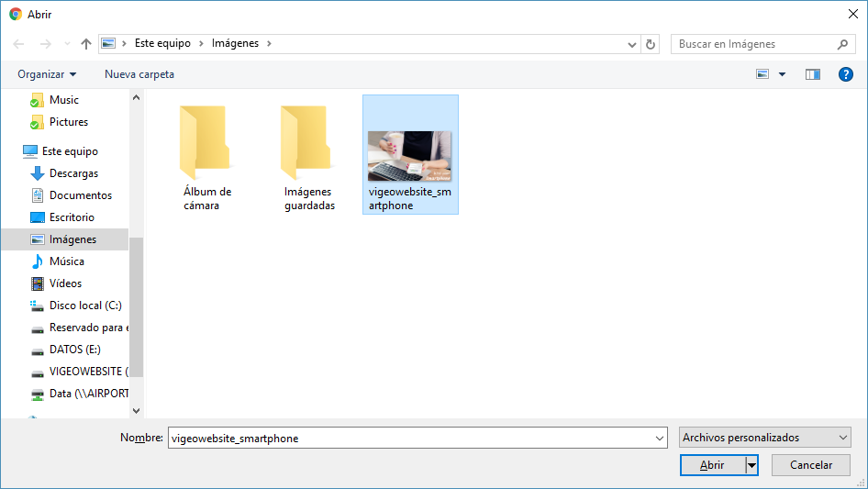Select 'Este equipo' in the address breadcrumb
868x489 pixels.
pos(162,43)
